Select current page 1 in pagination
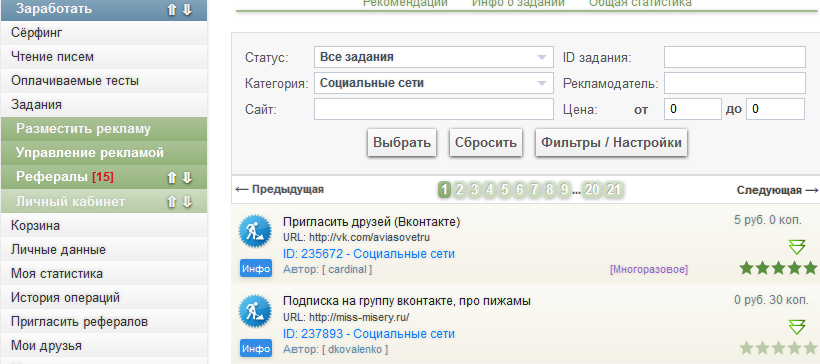The image size is (820, 364). coord(444,190)
